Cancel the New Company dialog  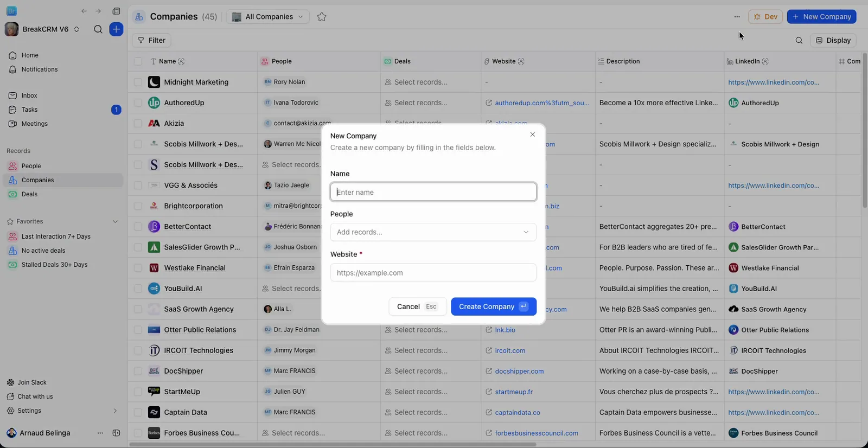pyautogui.click(x=418, y=306)
